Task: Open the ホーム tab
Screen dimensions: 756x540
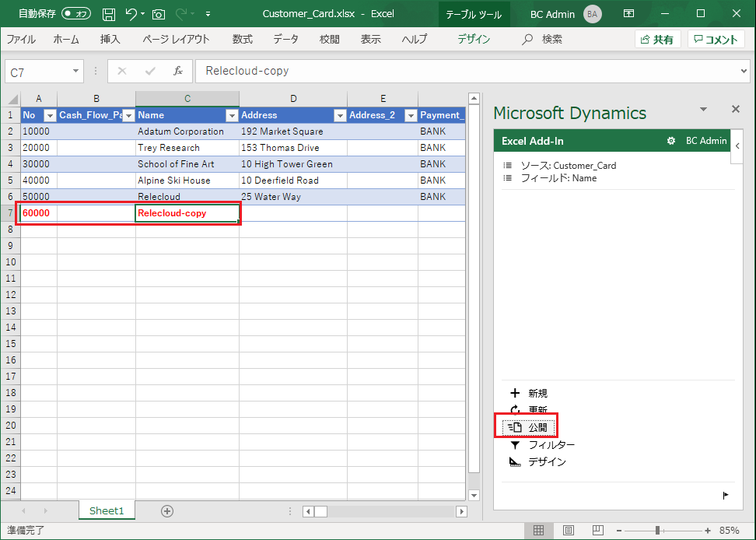Action: pos(66,39)
